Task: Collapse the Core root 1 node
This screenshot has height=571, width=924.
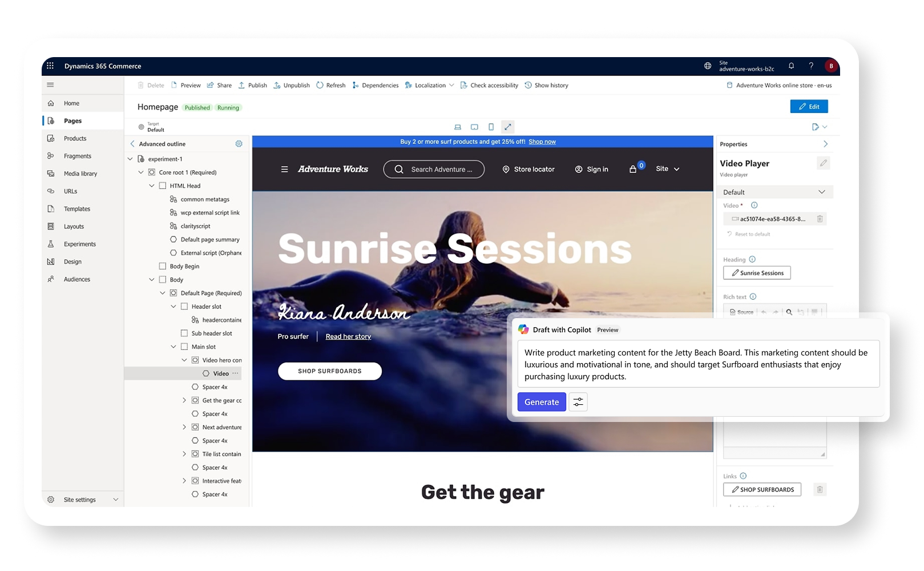Action: tap(141, 172)
